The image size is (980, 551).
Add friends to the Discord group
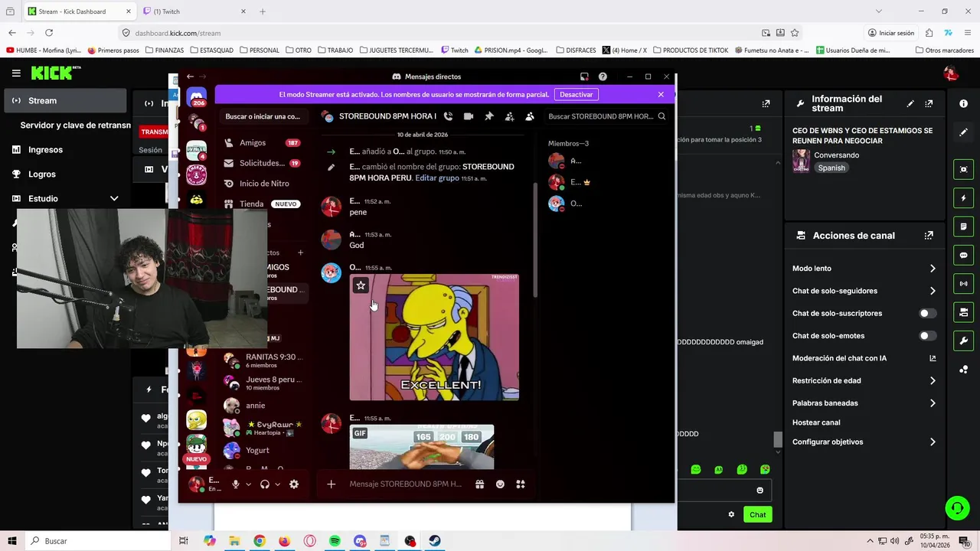(x=509, y=116)
